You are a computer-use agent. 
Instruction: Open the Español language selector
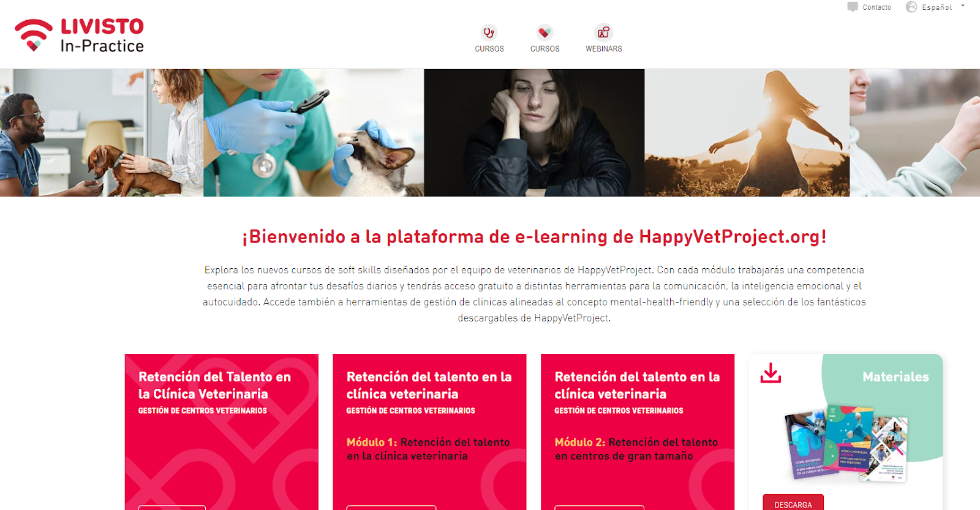pyautogui.click(x=937, y=7)
